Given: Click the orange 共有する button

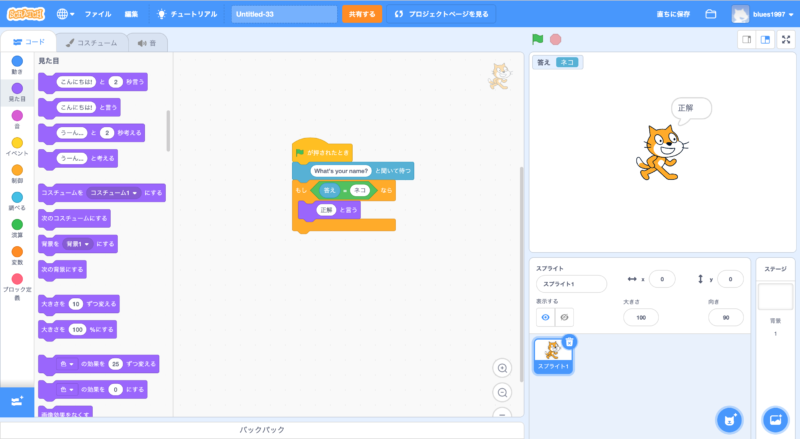Looking at the screenshot, I should tap(361, 14).
